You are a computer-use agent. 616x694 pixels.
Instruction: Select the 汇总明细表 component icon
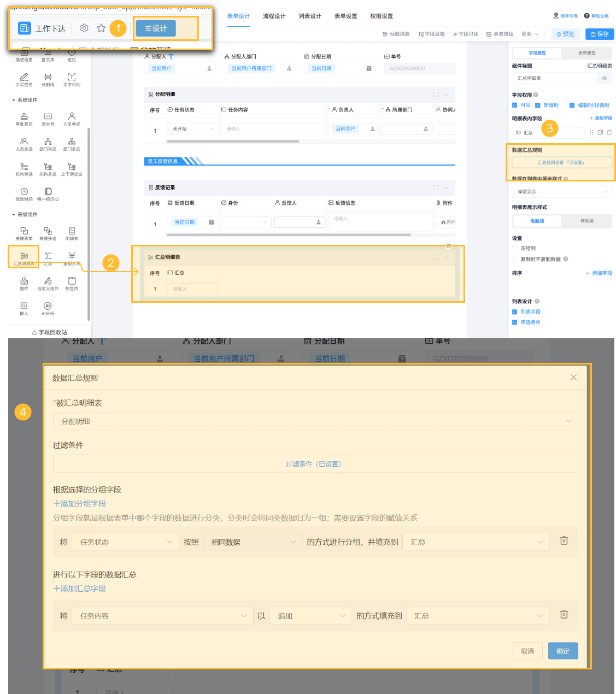pyautogui.click(x=24, y=256)
